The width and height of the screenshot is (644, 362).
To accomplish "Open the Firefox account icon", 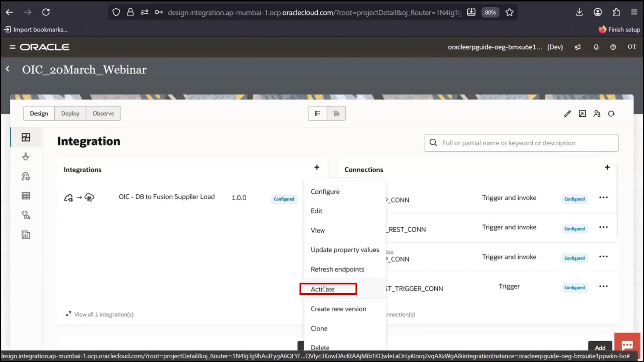I will 598,12.
